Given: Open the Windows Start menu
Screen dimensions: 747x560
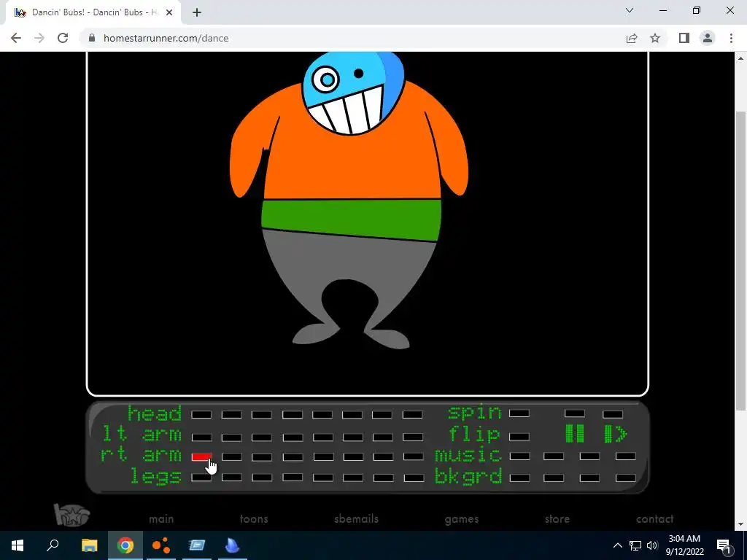Looking at the screenshot, I should 18,545.
